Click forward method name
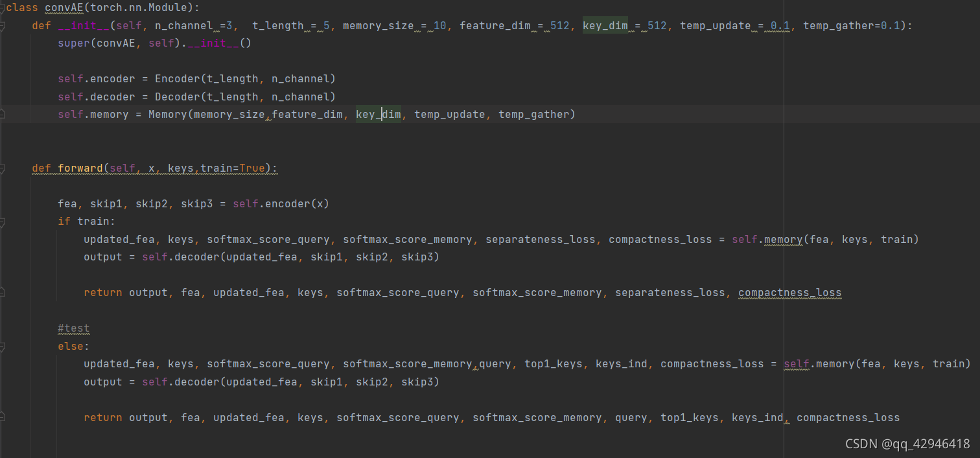Image resolution: width=980 pixels, height=458 pixels. pyautogui.click(x=80, y=168)
